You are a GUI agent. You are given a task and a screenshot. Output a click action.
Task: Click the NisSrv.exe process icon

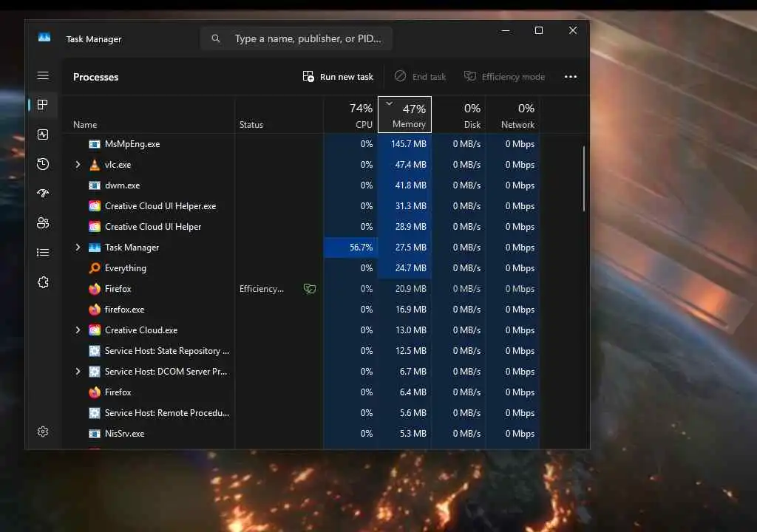(95, 434)
